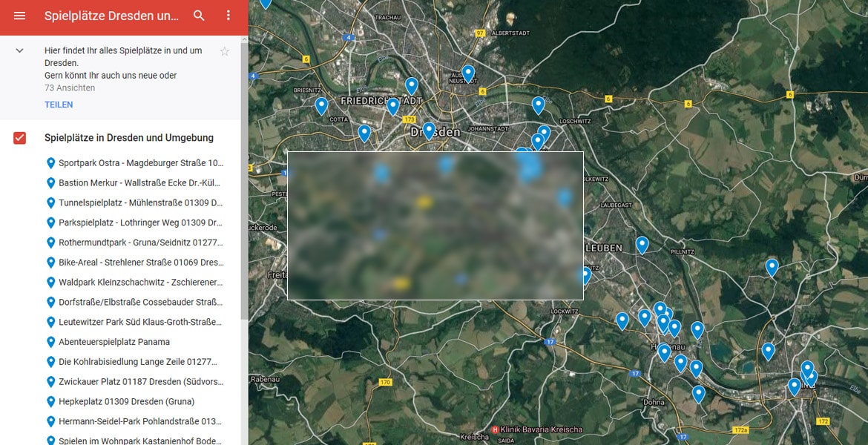Click the sidebar vertical scrollbar
868x445 pixels.
(245, 222)
